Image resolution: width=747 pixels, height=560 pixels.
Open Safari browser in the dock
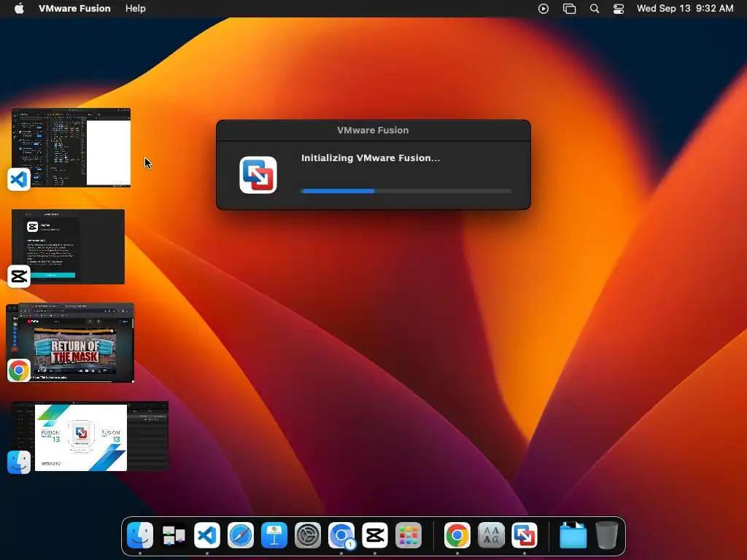241,535
